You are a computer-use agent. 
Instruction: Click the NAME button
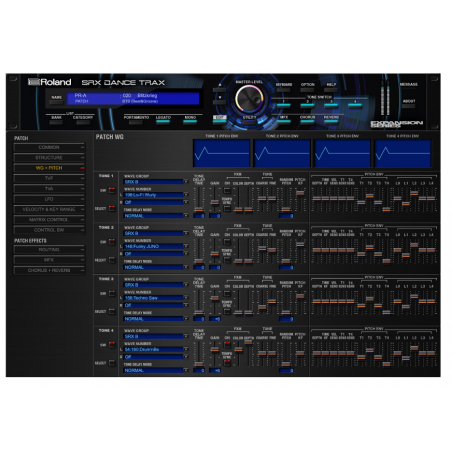(x=56, y=102)
